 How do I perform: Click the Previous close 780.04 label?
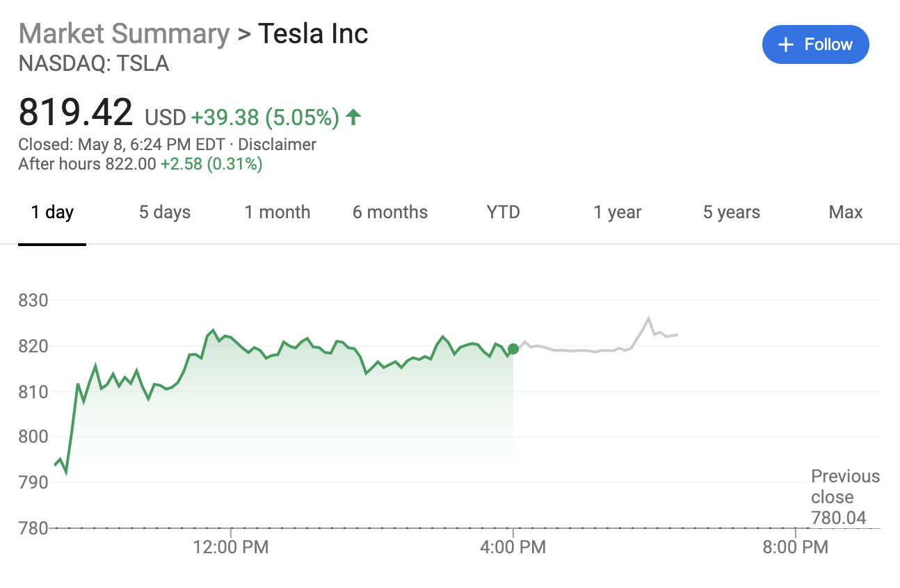click(844, 497)
